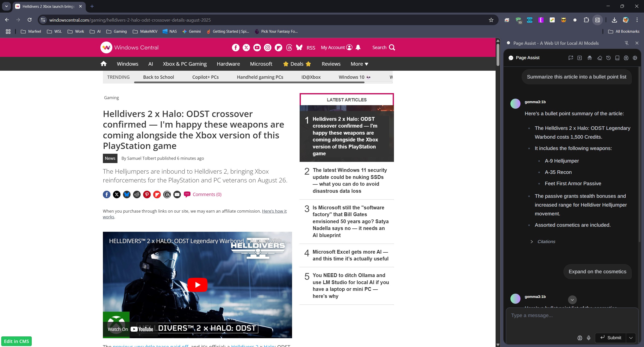This screenshot has width=644, height=347.
Task: Open the Reviews nav item
Action: pyautogui.click(x=331, y=64)
